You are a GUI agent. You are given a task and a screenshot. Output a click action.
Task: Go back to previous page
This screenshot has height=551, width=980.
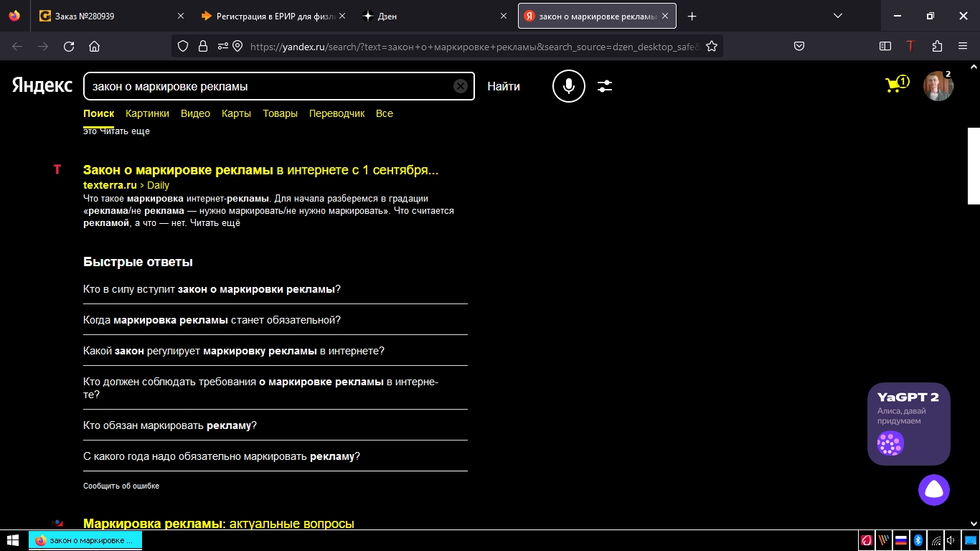(x=17, y=46)
